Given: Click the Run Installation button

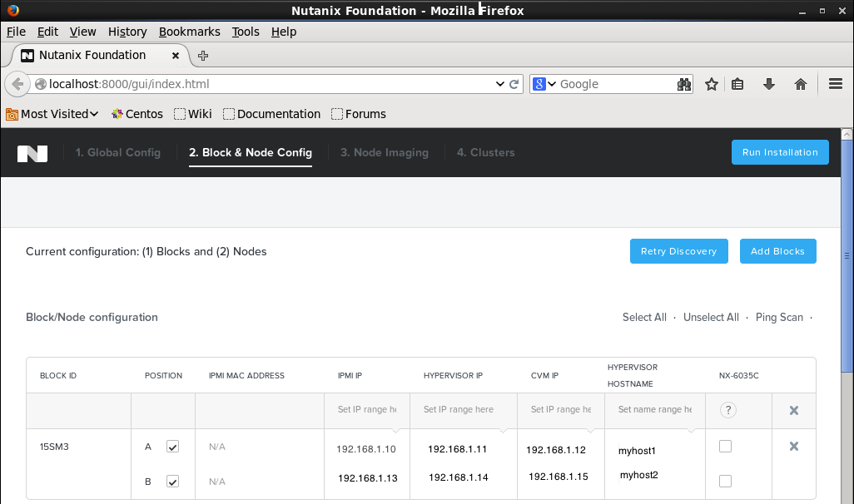Looking at the screenshot, I should [x=780, y=152].
